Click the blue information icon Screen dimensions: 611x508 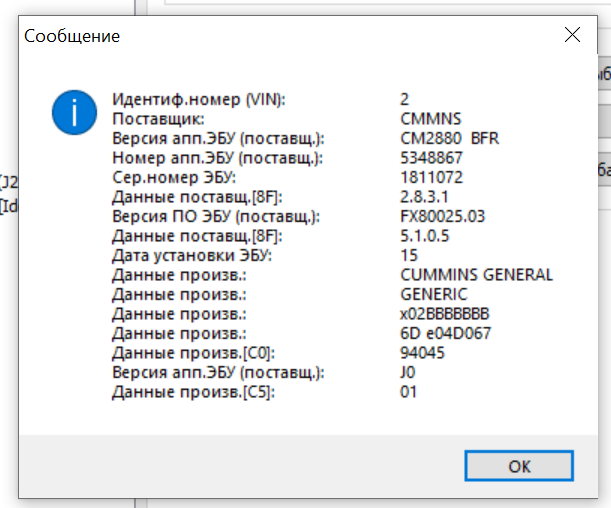tap(73, 112)
